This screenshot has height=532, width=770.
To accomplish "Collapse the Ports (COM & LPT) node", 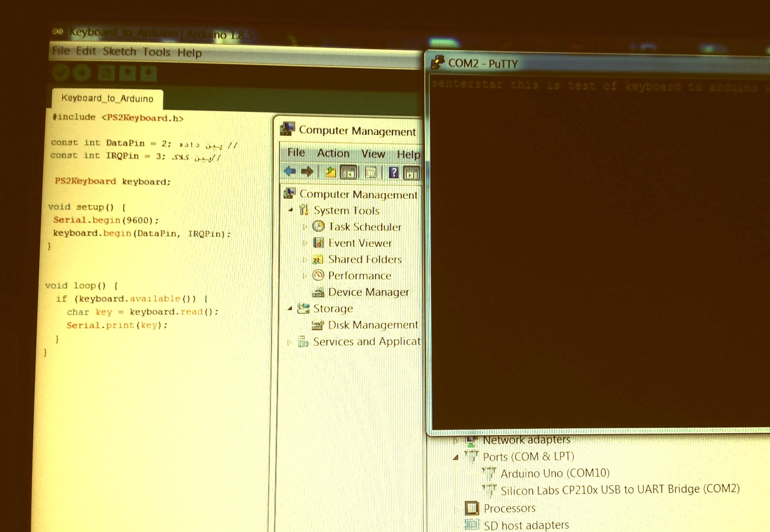I will pyautogui.click(x=455, y=457).
